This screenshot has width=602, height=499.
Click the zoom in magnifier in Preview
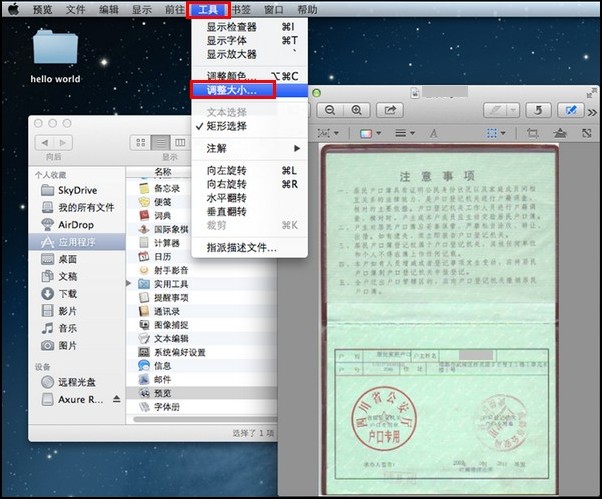[x=356, y=109]
